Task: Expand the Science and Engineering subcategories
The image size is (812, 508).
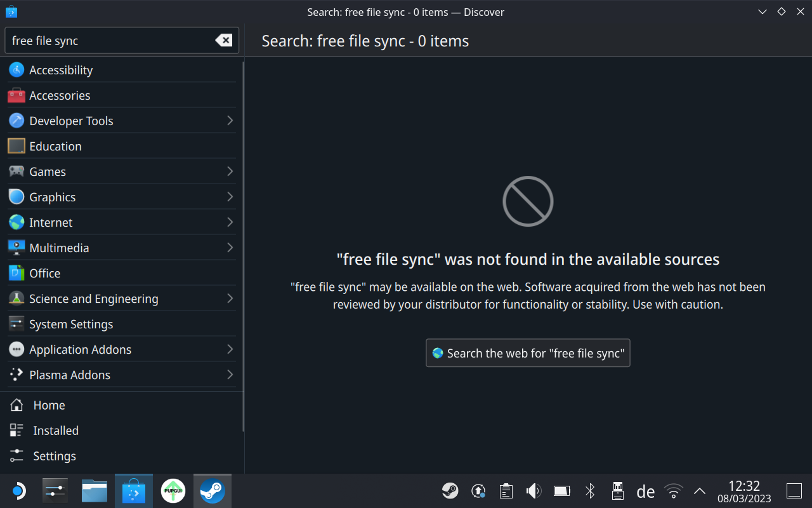Action: (230, 298)
